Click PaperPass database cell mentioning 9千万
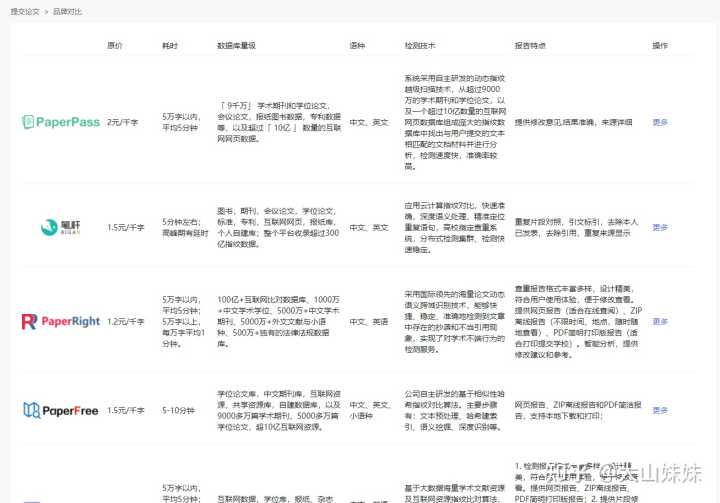The height and width of the screenshot is (503, 720). [279, 122]
